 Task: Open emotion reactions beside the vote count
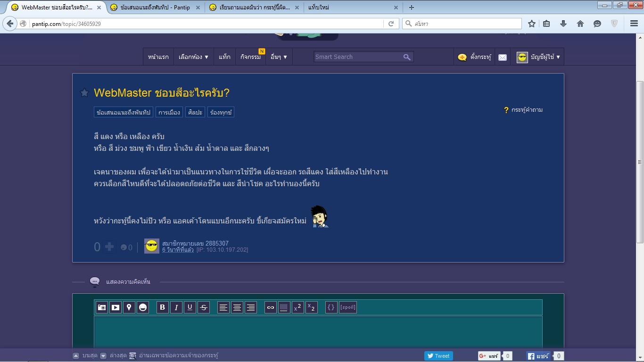tap(126, 247)
